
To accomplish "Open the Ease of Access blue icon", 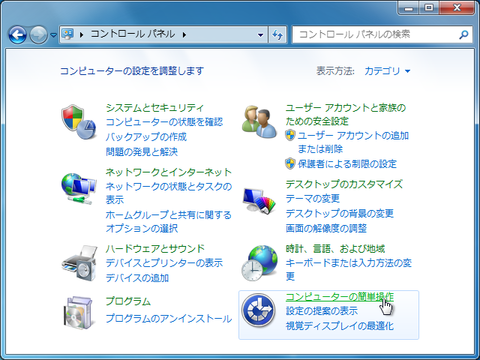I will 258,310.
